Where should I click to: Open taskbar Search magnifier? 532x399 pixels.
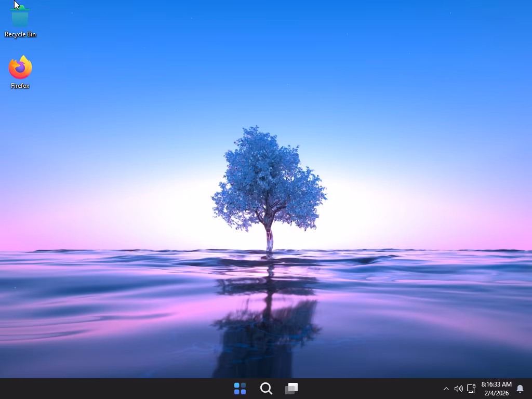tap(266, 389)
